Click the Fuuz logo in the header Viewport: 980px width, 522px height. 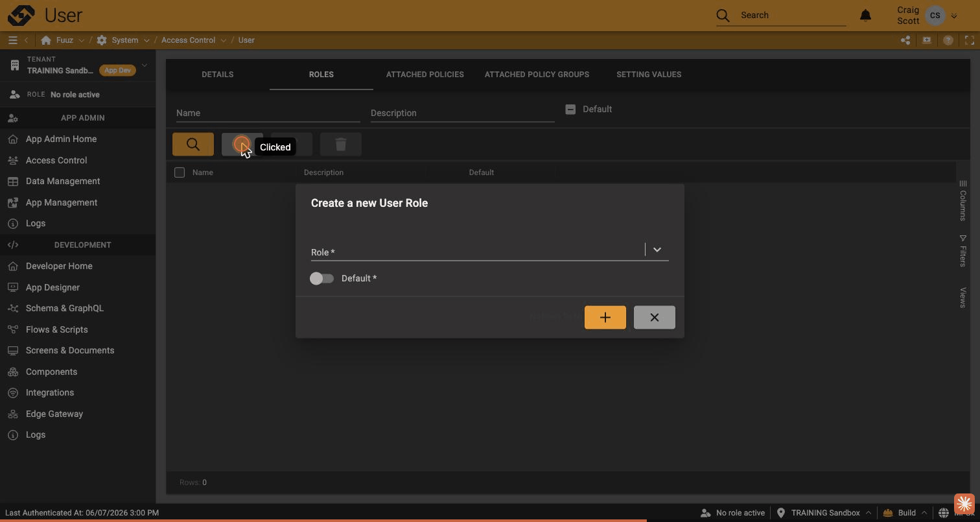(x=21, y=15)
